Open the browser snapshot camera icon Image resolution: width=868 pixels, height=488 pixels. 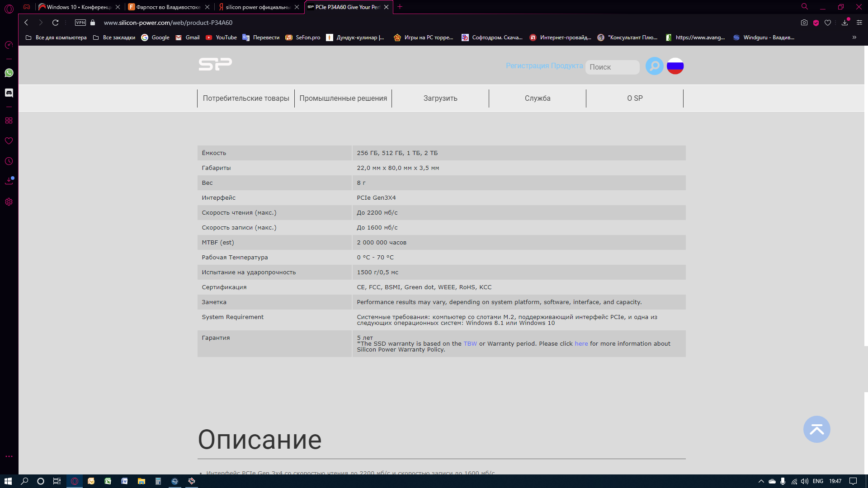804,23
